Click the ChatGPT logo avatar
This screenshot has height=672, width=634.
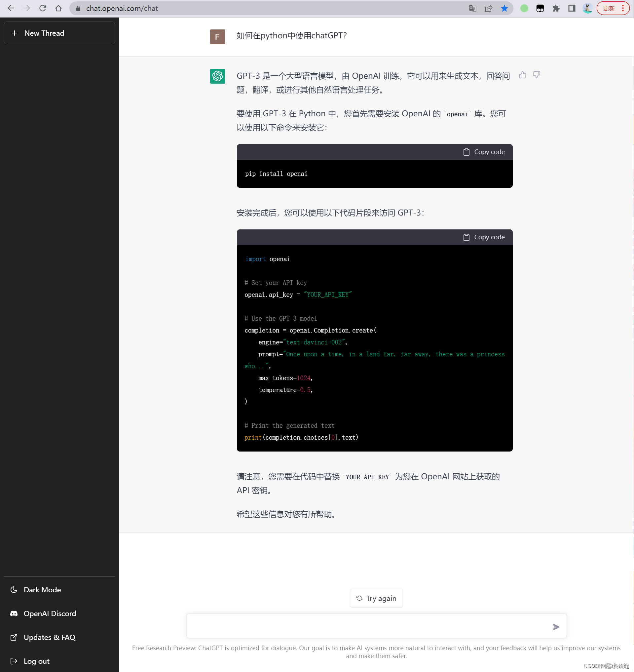coord(217,76)
